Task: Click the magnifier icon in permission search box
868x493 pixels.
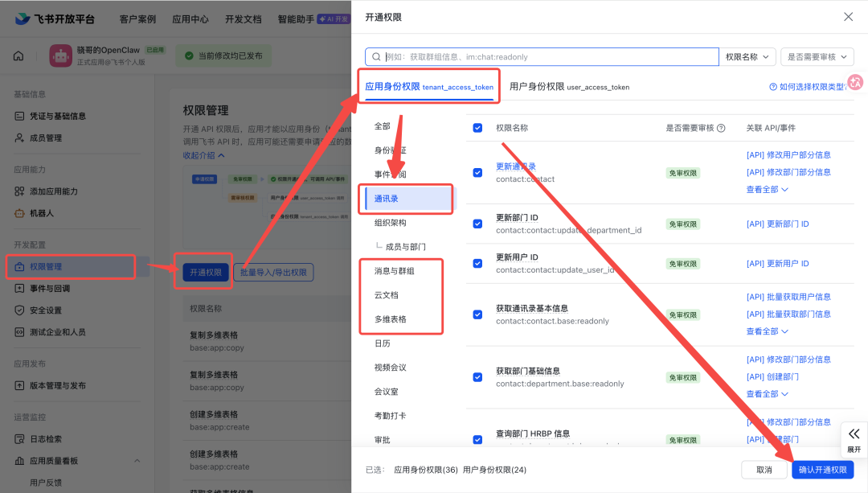Action: click(374, 57)
